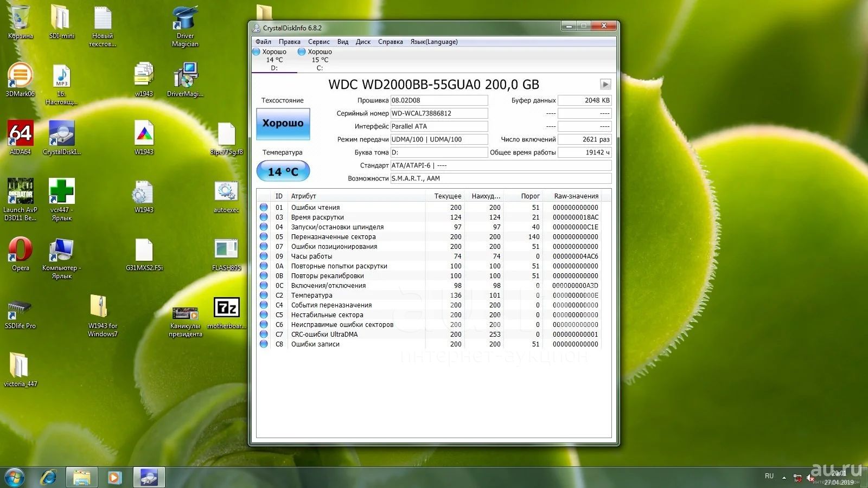The height and width of the screenshot is (488, 868).
Task: Click the CrystalDiskInfo taskbar button
Action: click(x=149, y=477)
